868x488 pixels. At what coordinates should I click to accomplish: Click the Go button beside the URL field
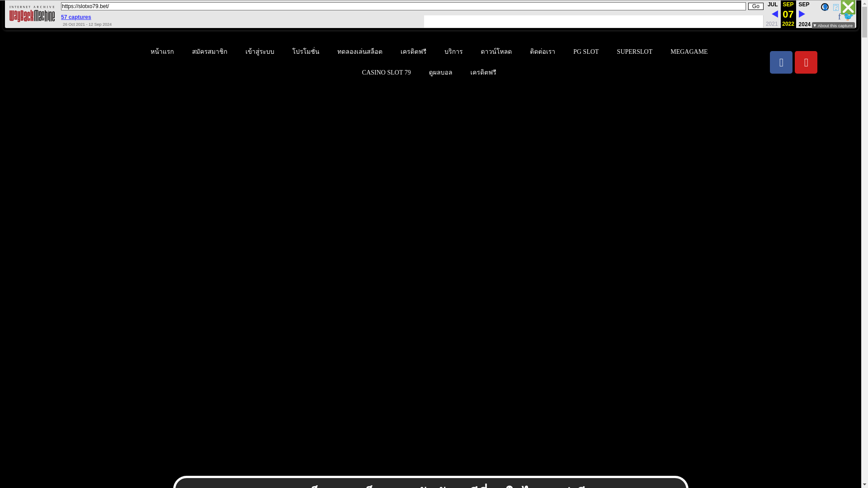(756, 6)
